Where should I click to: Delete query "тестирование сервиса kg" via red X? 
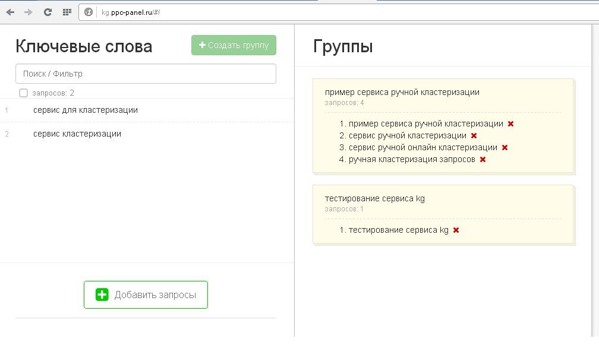pyautogui.click(x=456, y=230)
